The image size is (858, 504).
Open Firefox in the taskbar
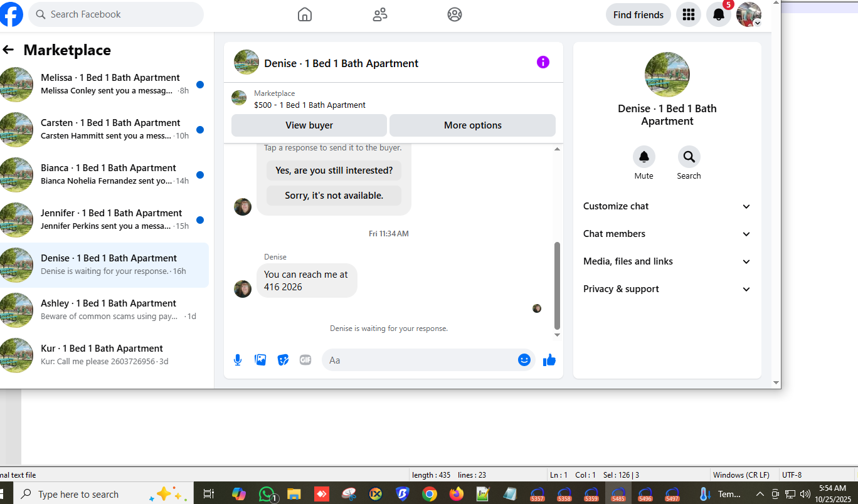(457, 494)
